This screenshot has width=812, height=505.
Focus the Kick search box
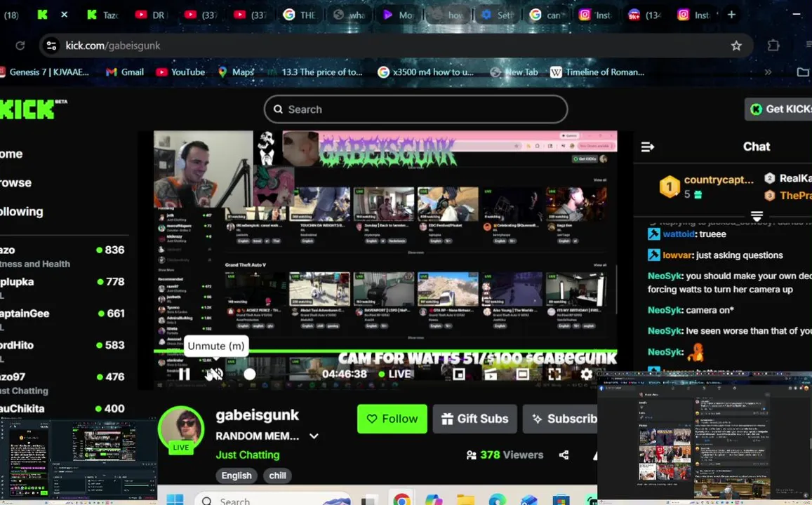pyautogui.click(x=416, y=109)
